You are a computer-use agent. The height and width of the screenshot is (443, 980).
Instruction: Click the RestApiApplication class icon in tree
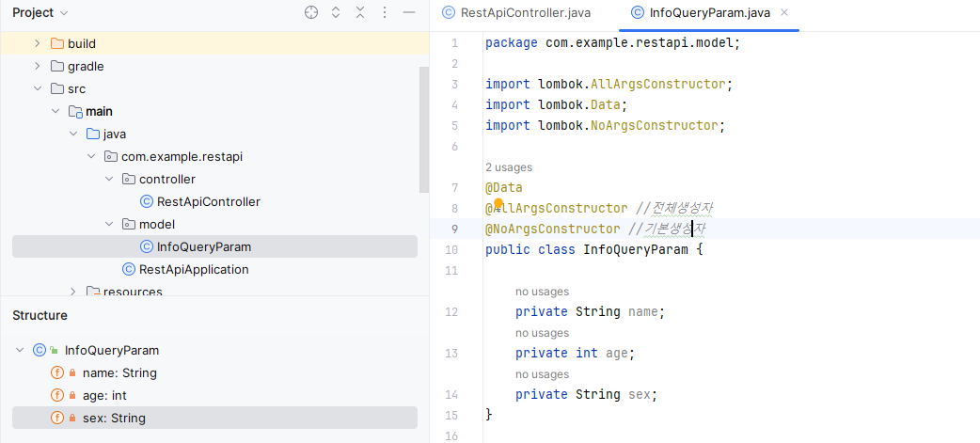129,269
